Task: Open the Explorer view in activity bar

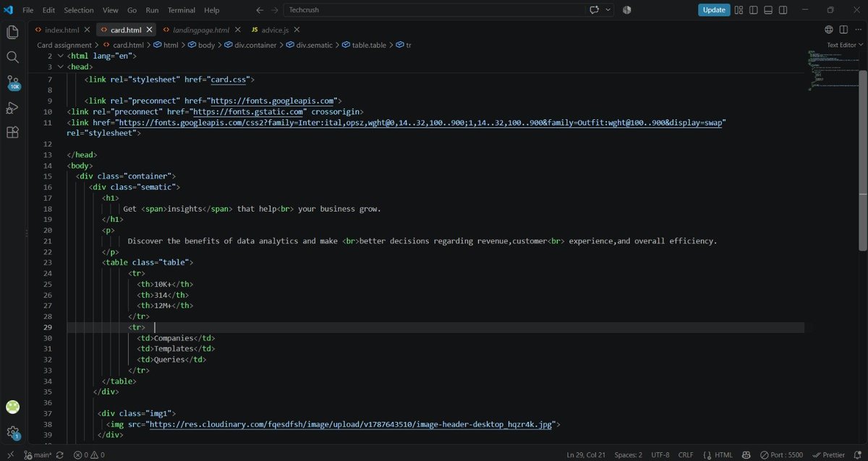Action: pos(12,33)
